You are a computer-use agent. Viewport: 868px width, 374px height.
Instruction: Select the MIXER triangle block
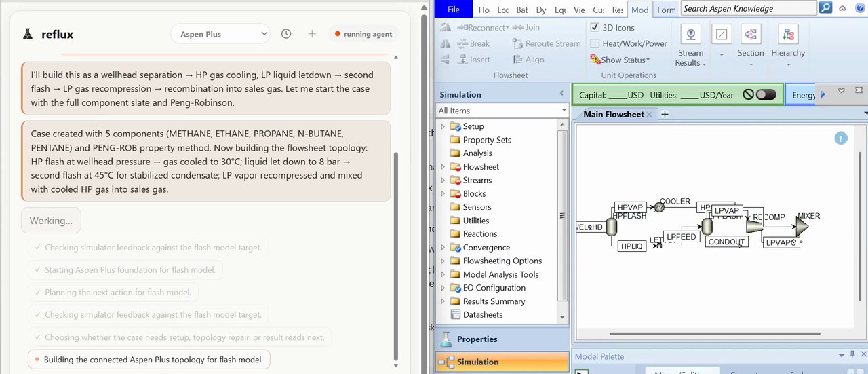tap(802, 226)
